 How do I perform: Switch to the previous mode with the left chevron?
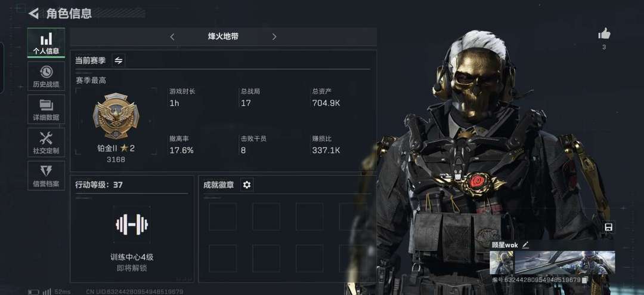coord(172,36)
